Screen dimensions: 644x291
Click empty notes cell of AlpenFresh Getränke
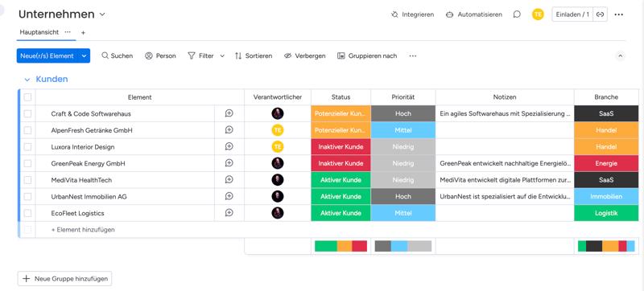[505, 130]
